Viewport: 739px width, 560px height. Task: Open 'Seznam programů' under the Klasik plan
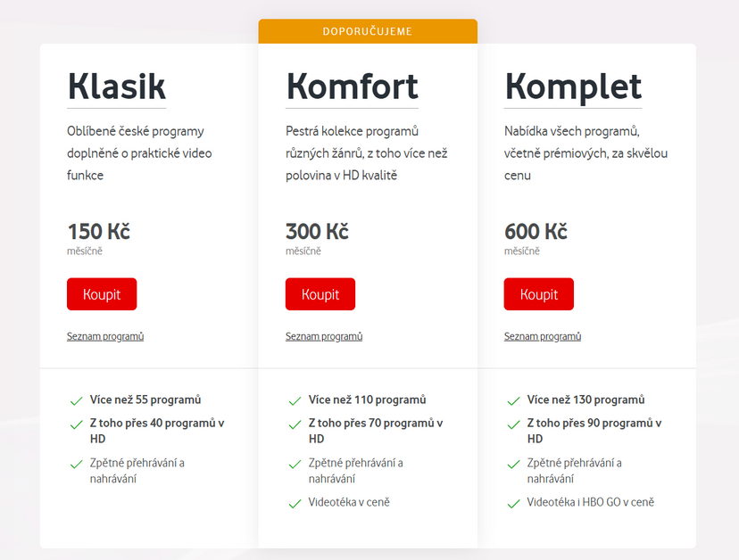click(104, 336)
